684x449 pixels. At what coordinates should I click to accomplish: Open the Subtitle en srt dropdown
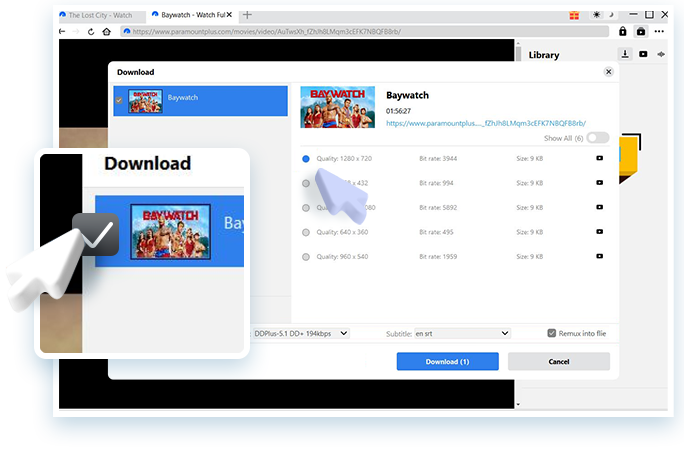pos(462,333)
